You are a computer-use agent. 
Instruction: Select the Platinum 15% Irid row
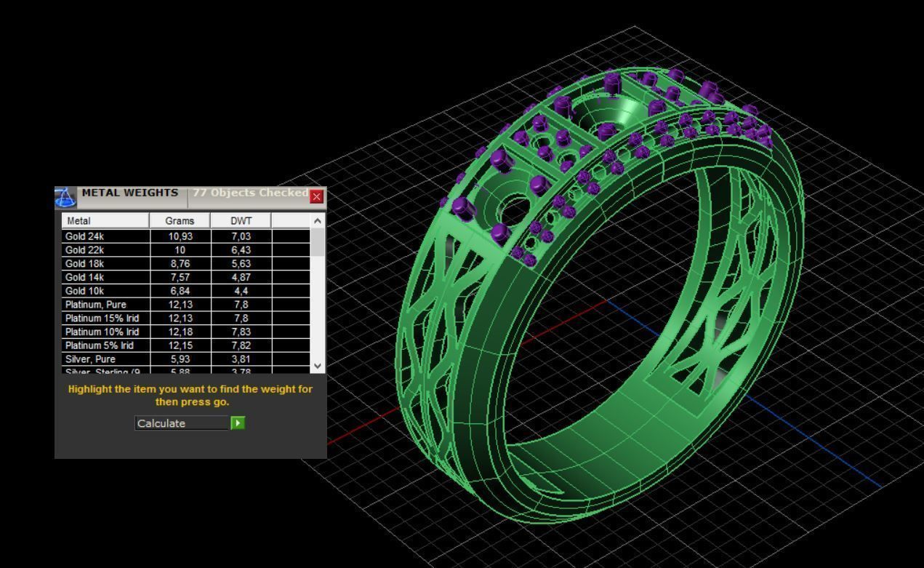click(186, 318)
